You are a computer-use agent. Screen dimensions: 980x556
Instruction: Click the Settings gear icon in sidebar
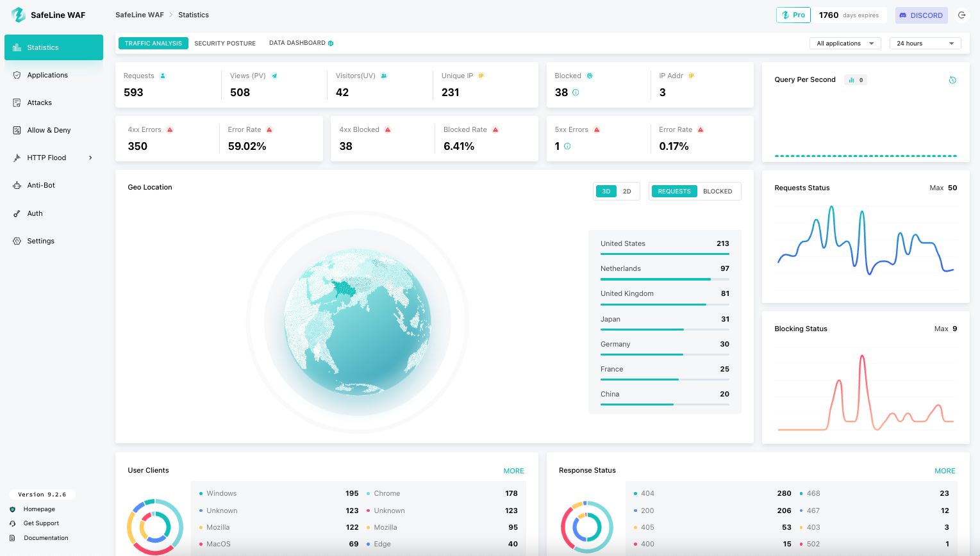pyautogui.click(x=17, y=241)
